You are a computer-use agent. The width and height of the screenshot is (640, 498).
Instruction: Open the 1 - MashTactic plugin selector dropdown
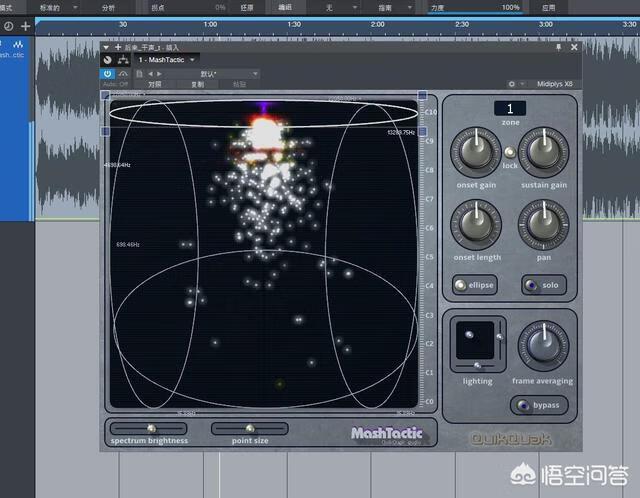167,60
